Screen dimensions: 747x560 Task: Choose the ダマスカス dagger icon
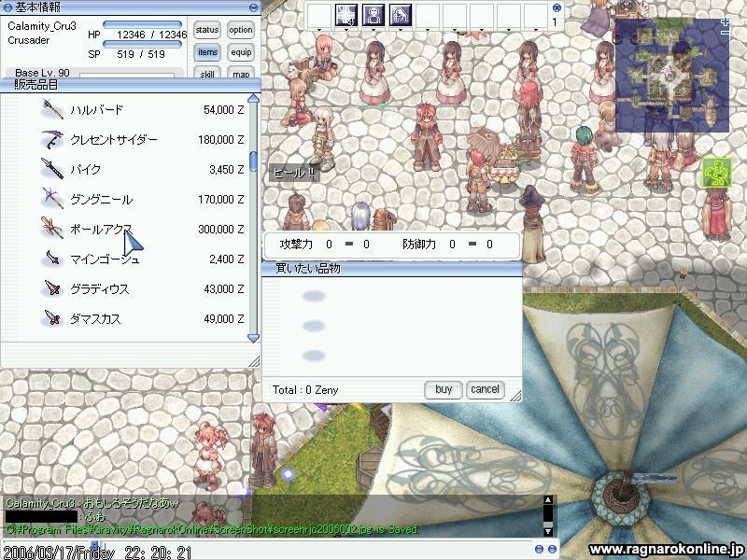(x=52, y=318)
